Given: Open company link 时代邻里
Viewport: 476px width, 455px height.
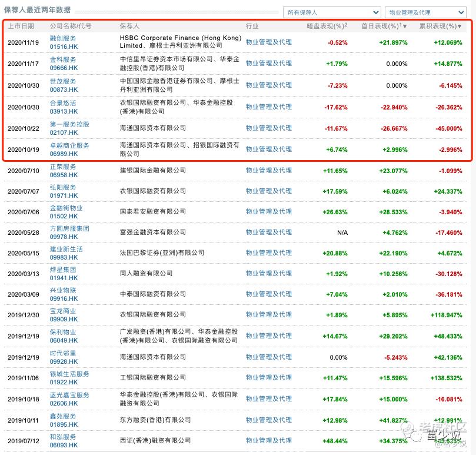Looking at the screenshot, I should (63, 354).
